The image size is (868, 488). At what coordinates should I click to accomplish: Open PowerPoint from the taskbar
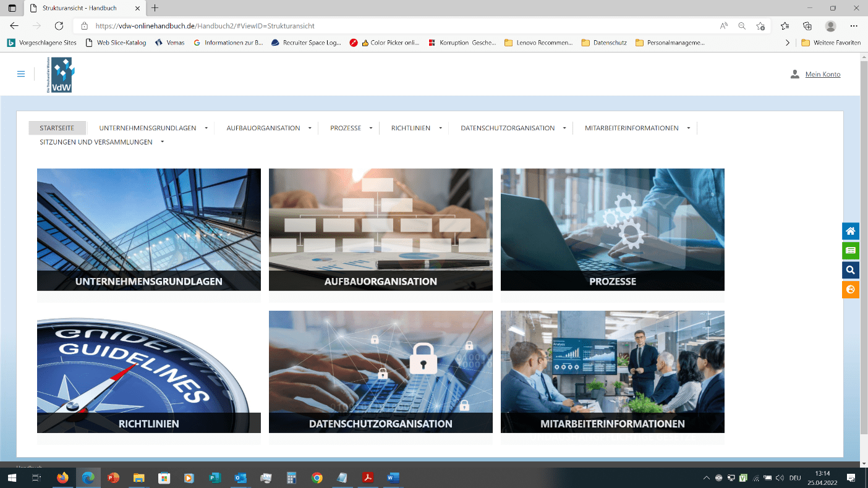pos(113,477)
